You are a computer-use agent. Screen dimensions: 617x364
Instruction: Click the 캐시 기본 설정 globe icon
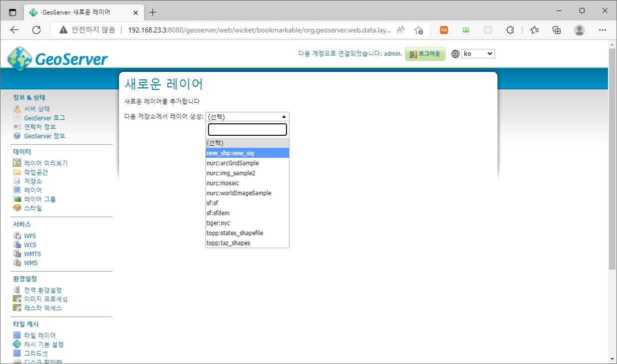click(17, 345)
